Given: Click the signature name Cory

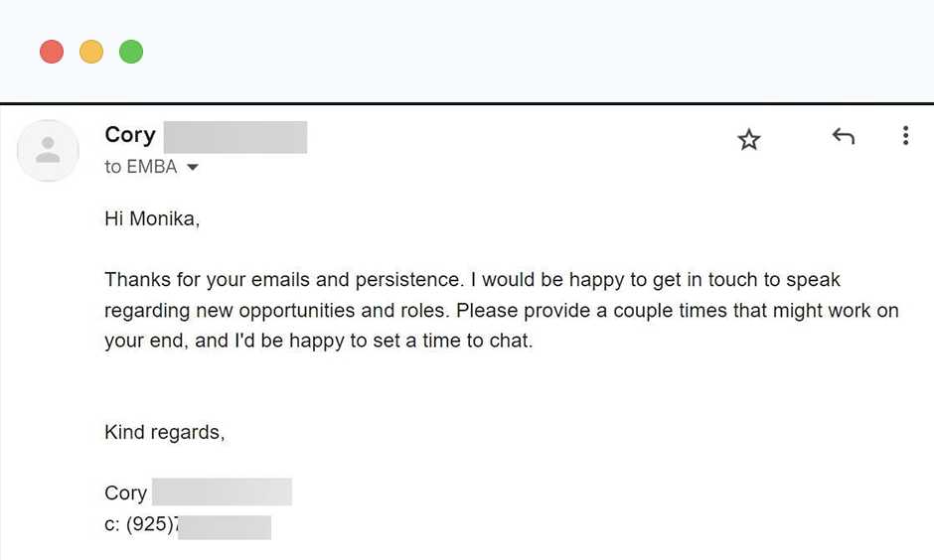Looking at the screenshot, I should pyautogui.click(x=125, y=493).
